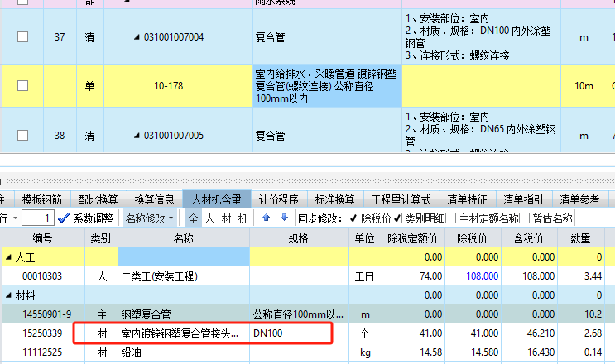Click the blue move-up arrow icon
Screen dimensions: 615x364
(267, 218)
